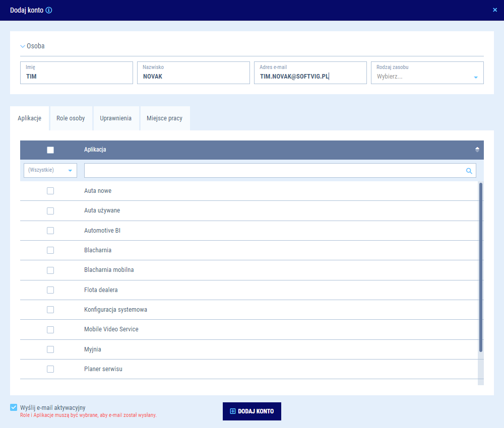The width and height of the screenshot is (504, 428).
Task: Close the Dodaj konto dialog
Action: (494, 10)
